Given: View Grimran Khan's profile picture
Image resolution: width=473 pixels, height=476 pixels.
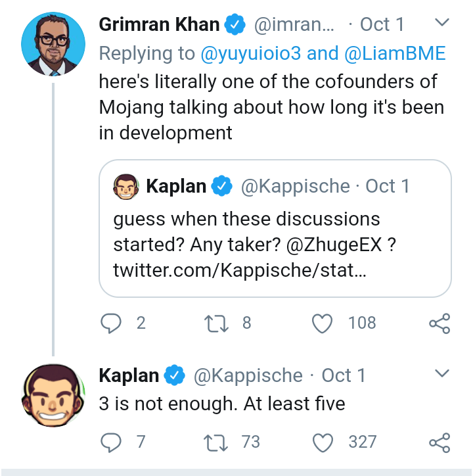Looking at the screenshot, I should (53, 44).
